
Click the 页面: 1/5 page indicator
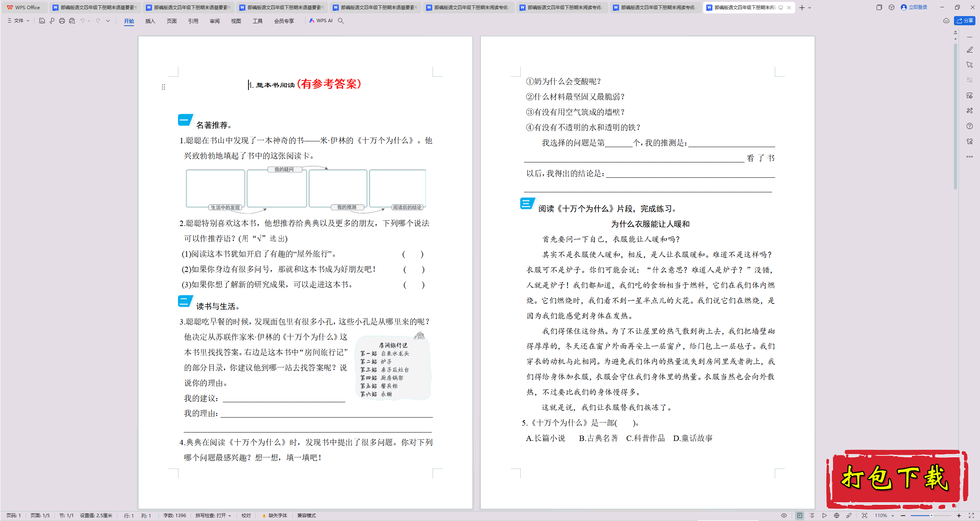(40, 516)
